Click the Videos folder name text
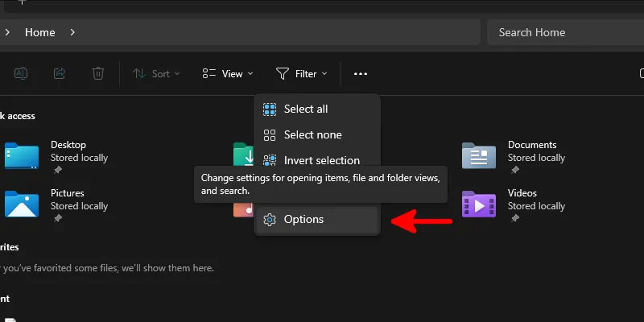This screenshot has height=322, width=644. [522, 193]
